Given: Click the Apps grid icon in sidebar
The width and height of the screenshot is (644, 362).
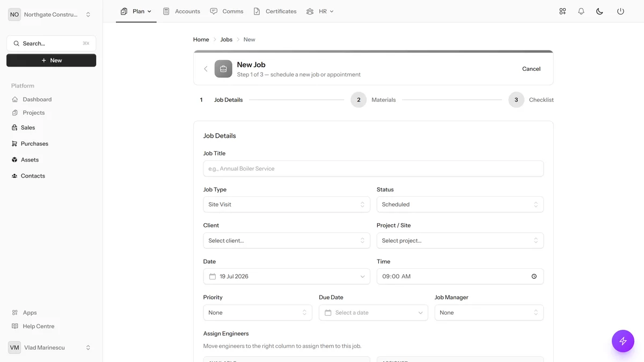Looking at the screenshot, I should tap(15, 313).
